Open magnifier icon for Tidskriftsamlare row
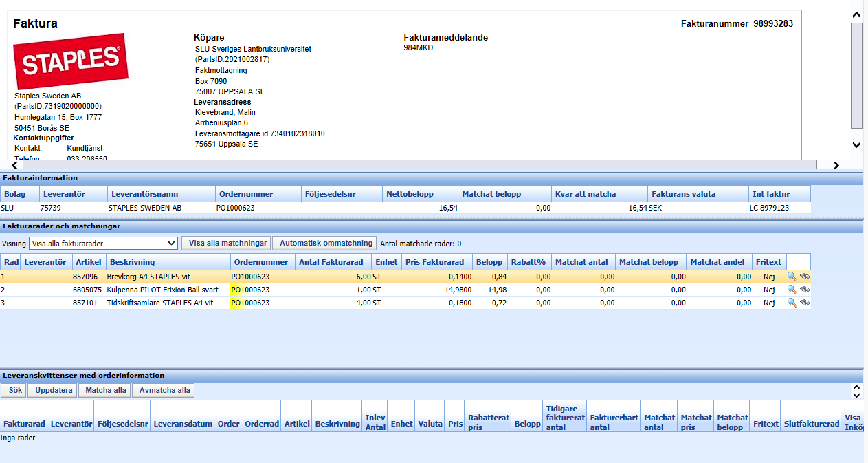The image size is (868, 463). tap(792, 303)
